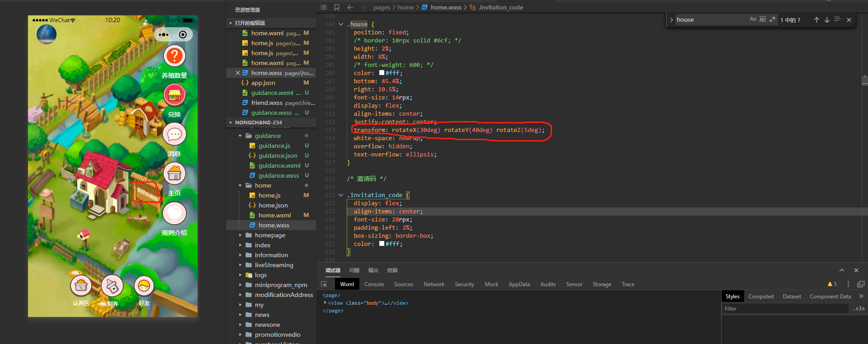
Task: Go to previous match in find widget
Action: pyautogui.click(x=816, y=20)
